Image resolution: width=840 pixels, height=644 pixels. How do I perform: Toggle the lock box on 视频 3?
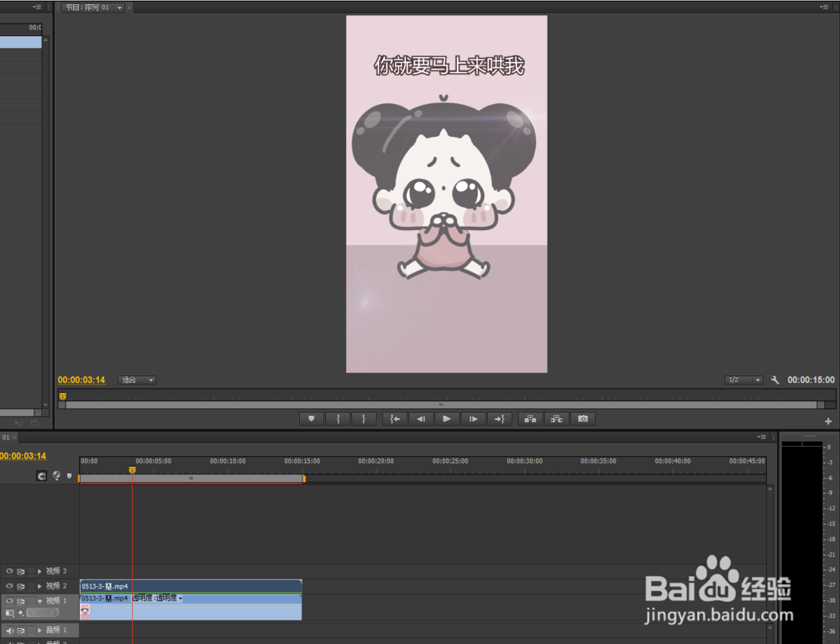click(31, 571)
